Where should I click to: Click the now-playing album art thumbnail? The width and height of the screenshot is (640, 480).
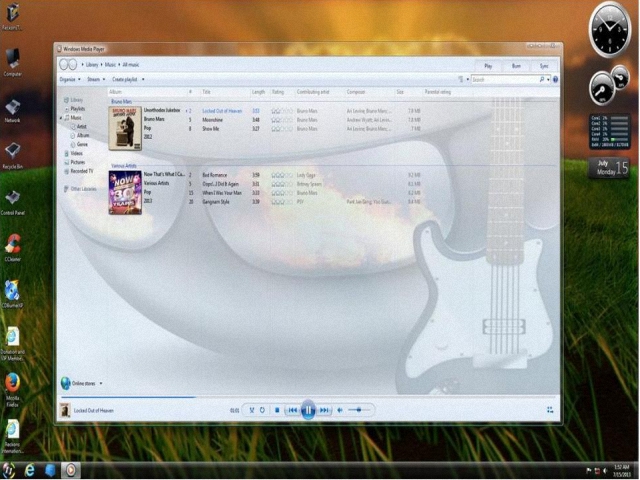coord(65,410)
